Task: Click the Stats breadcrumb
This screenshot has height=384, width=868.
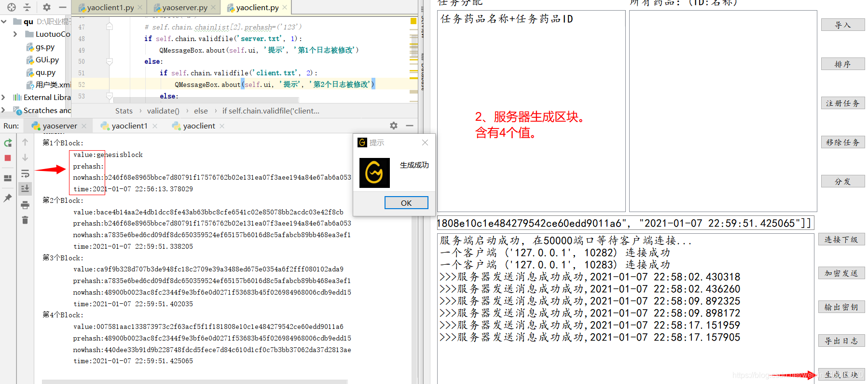Action: [x=124, y=111]
